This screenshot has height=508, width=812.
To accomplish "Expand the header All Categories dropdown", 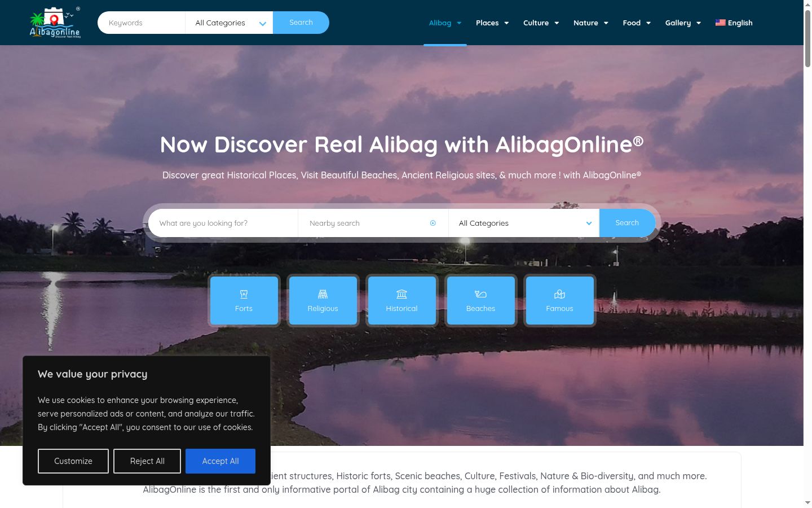I will coord(229,23).
